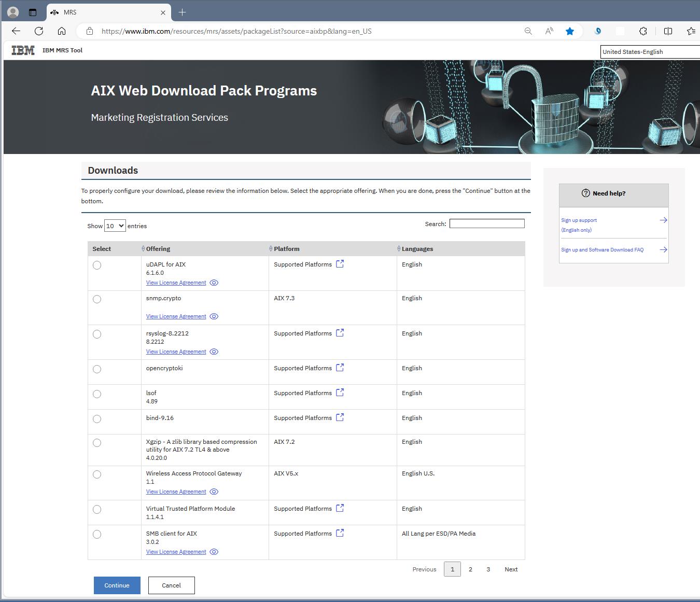Open Supported Platforms icon for Virtual Trusted Platform Module
This screenshot has width=700, height=602.
click(x=340, y=508)
